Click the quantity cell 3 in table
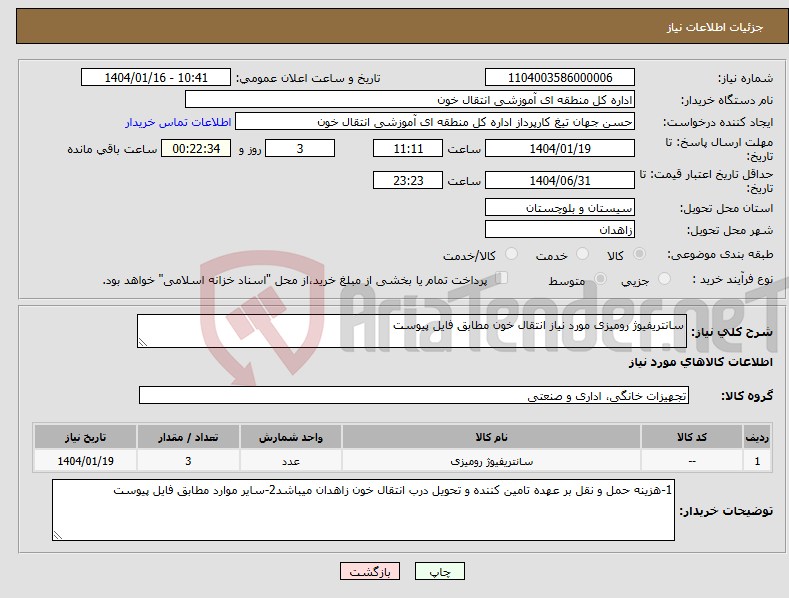This screenshot has height=598, width=789. click(x=188, y=461)
